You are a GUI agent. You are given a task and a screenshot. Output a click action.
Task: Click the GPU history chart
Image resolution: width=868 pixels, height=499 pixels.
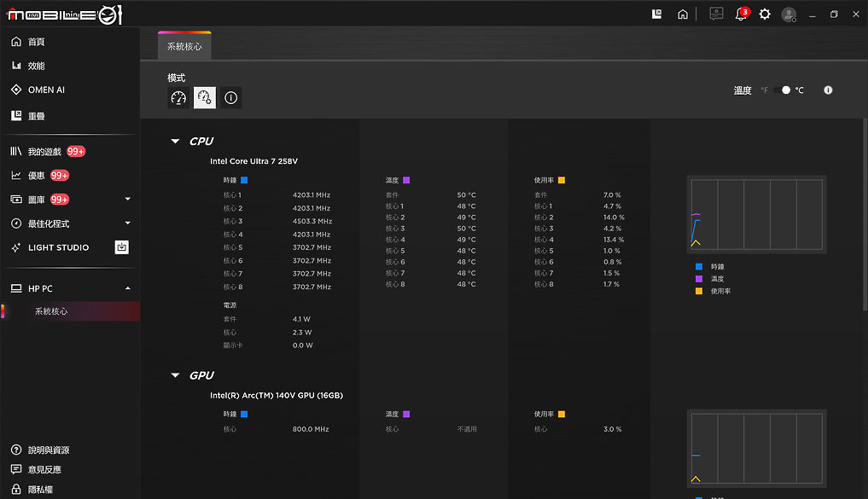pyautogui.click(x=757, y=449)
